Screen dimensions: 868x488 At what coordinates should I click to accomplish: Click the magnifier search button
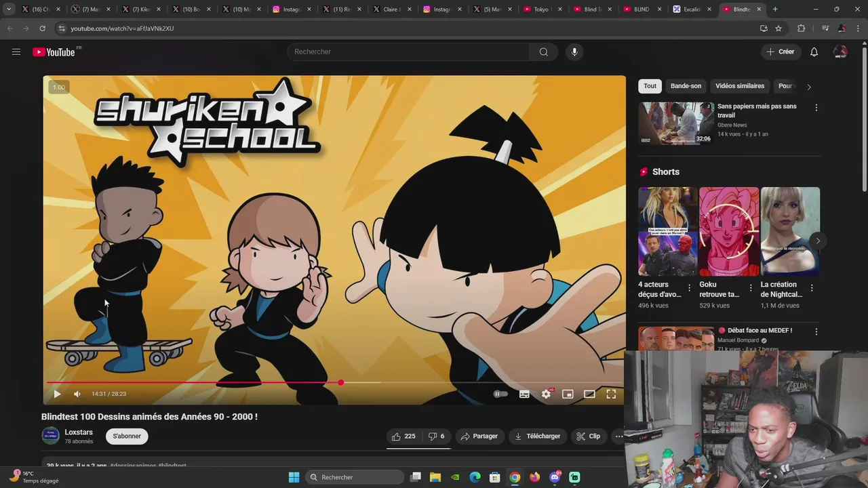[x=543, y=52]
